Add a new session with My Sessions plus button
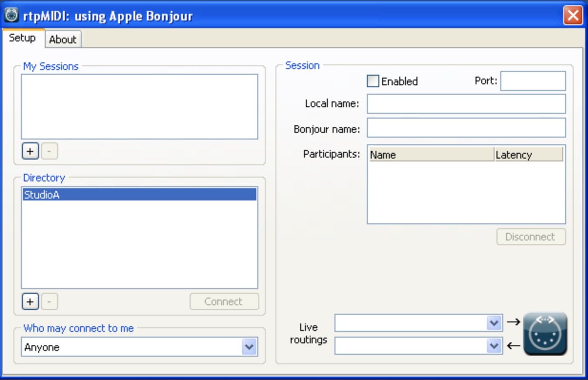The height and width of the screenshot is (380, 588). [30, 151]
